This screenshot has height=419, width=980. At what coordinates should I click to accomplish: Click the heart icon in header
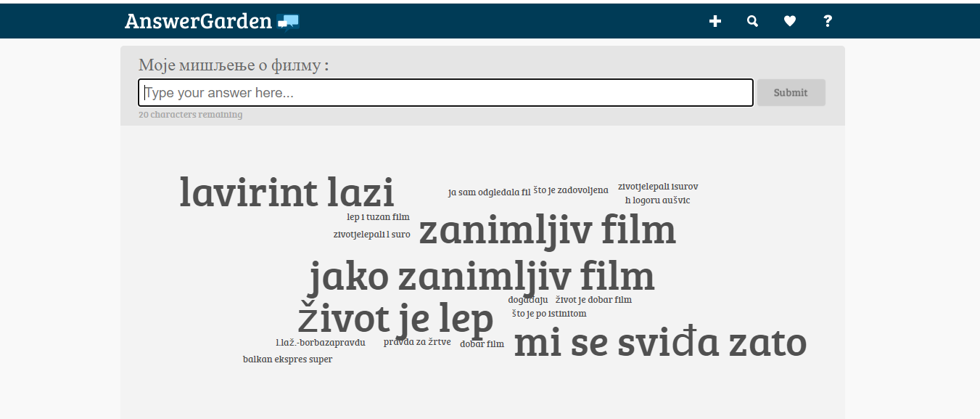(x=790, y=21)
